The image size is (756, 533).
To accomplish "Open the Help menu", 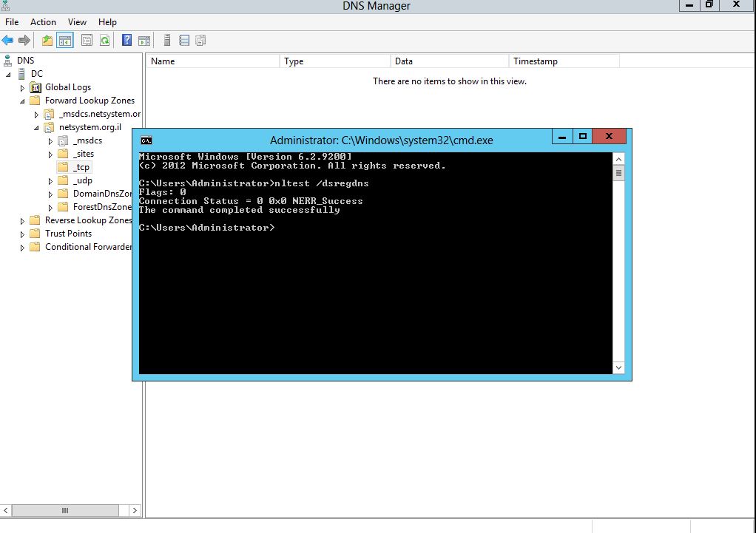I will 107,22.
